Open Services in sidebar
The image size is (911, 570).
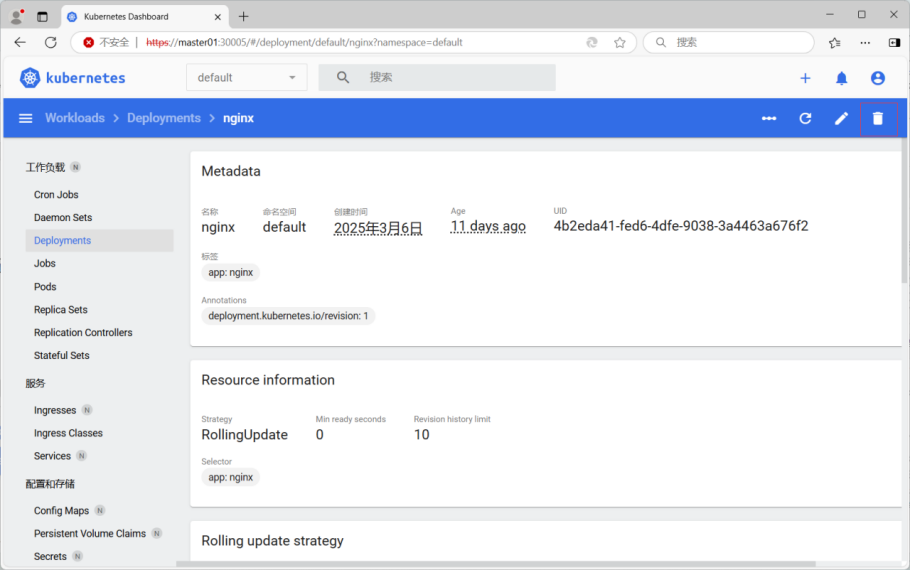[52, 456]
